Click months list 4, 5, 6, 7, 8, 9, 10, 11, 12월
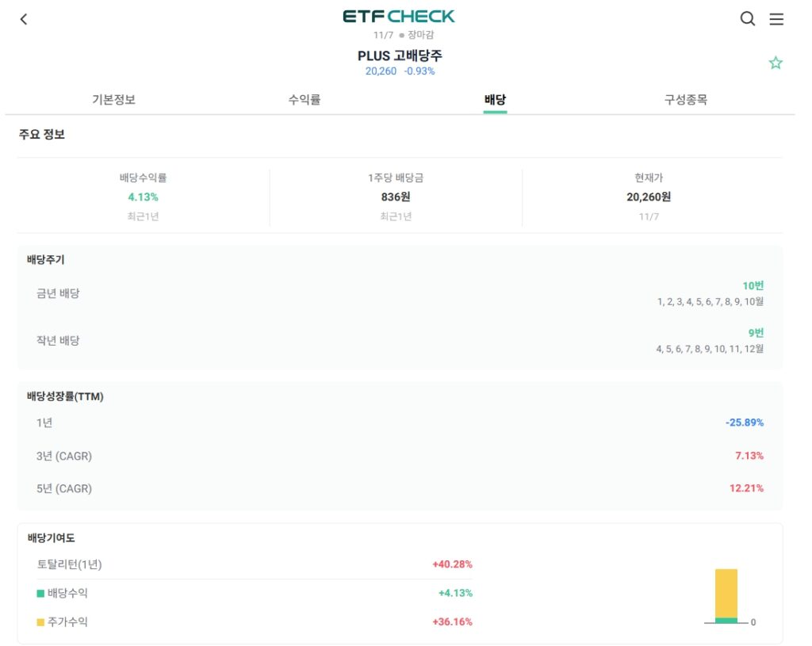Screen dimensions: 812x646 click(x=710, y=349)
